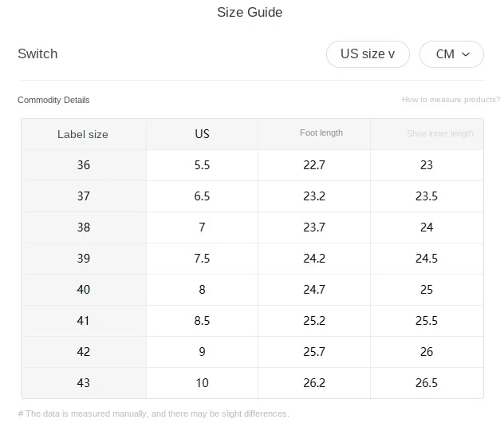Choose label size 43 cell

pyautogui.click(x=84, y=383)
